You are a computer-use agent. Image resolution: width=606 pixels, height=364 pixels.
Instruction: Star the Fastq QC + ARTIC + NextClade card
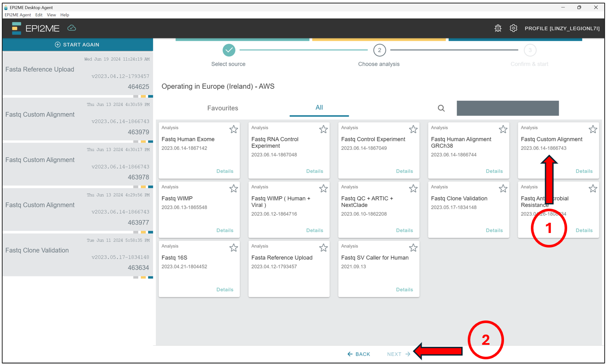pyautogui.click(x=413, y=189)
